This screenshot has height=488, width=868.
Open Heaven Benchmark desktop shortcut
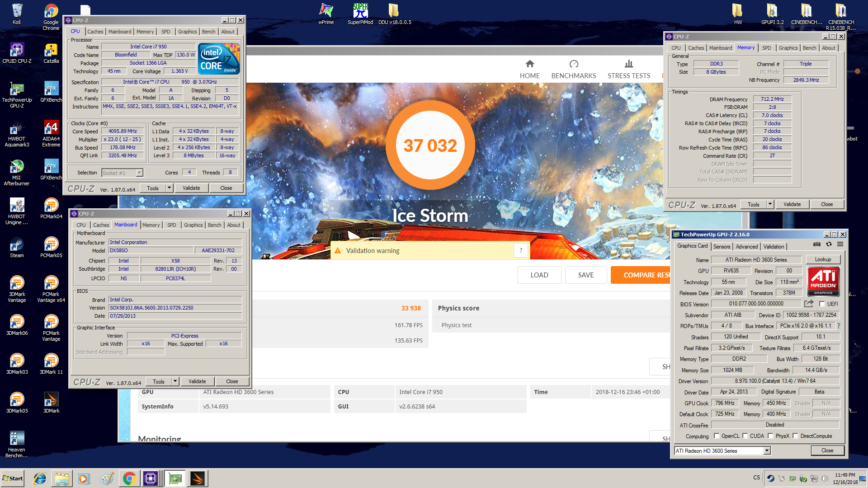[17, 444]
